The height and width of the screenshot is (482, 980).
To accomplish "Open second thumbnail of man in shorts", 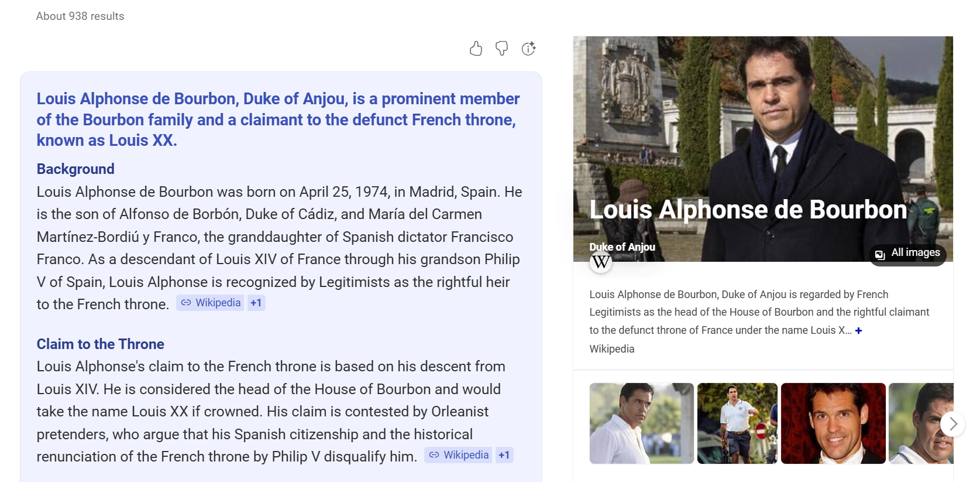I will tap(737, 423).
